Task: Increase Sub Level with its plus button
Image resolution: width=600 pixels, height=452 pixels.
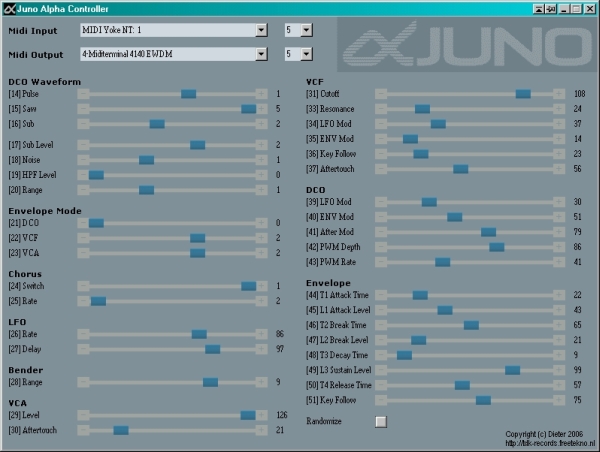Action: click(261, 145)
